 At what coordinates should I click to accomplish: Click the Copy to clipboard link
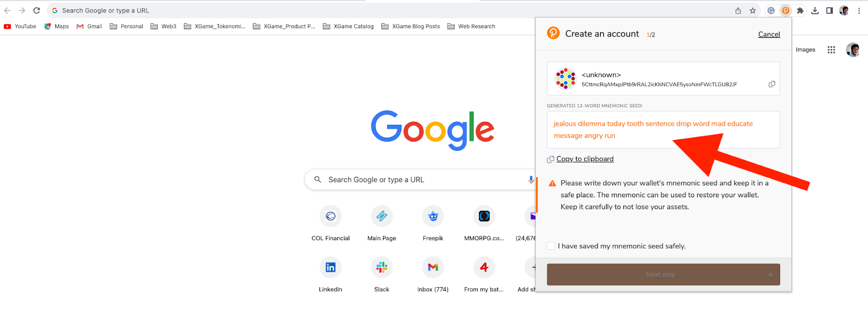585,159
